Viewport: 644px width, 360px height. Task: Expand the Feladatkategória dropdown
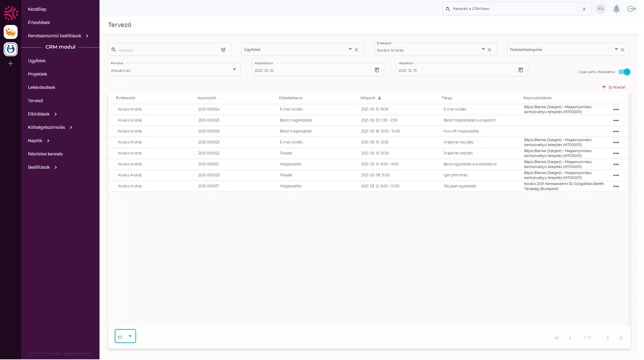(x=616, y=49)
